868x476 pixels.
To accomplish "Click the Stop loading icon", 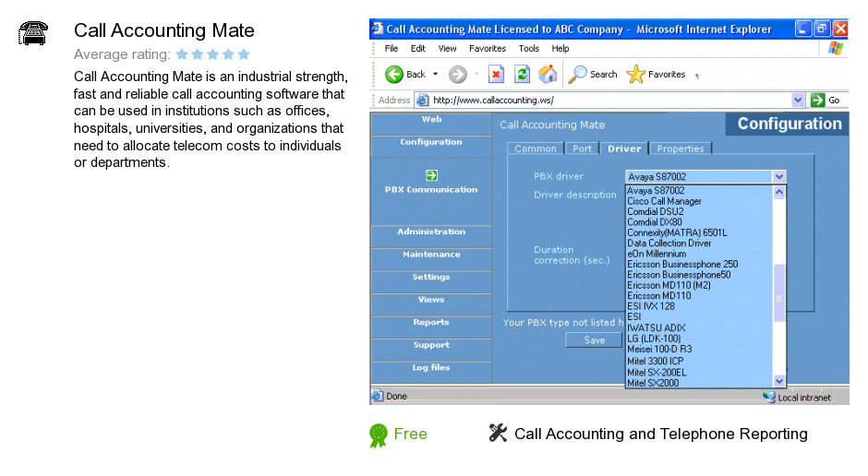I will point(496,74).
